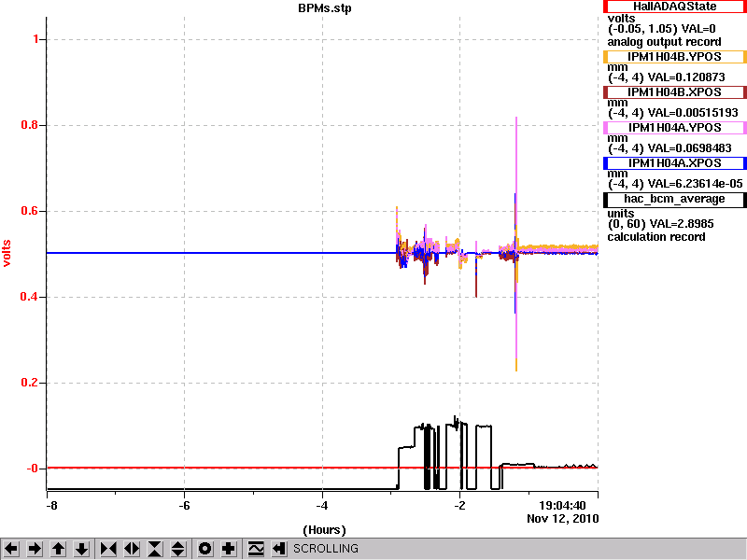Click the auto-scroll arrow-to-bar icon
Image resolution: width=747 pixels, height=560 pixels.
[x=279, y=549]
